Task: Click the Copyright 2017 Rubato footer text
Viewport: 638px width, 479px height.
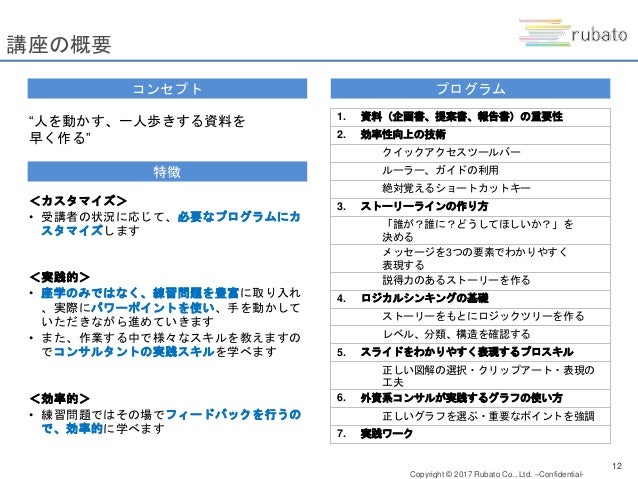Action: [496, 474]
